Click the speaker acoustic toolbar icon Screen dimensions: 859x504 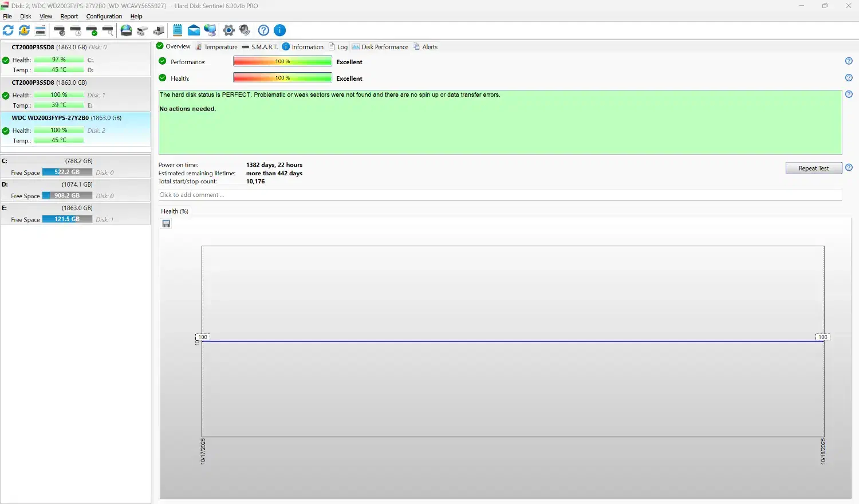pyautogui.click(x=245, y=30)
